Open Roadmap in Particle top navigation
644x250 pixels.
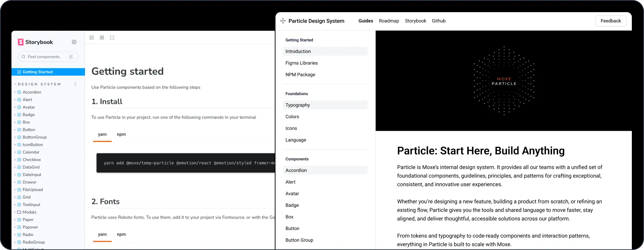tap(389, 21)
